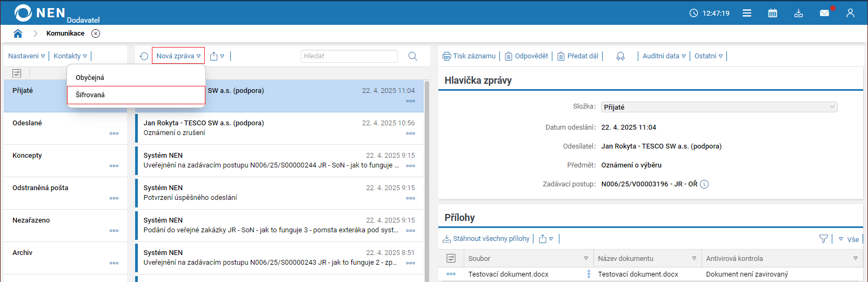Open row options dots for Testovací dokument.docx

coord(451,274)
